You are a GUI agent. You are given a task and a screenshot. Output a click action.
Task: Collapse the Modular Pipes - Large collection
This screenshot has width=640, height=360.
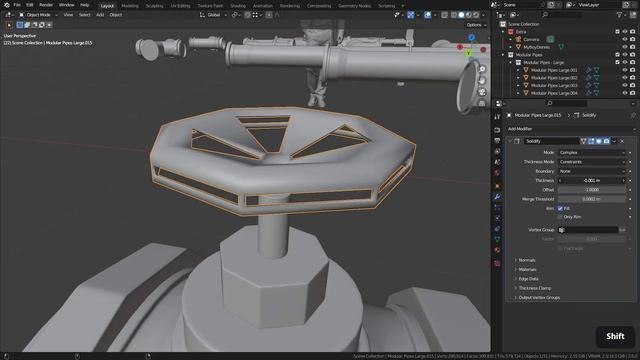511,62
